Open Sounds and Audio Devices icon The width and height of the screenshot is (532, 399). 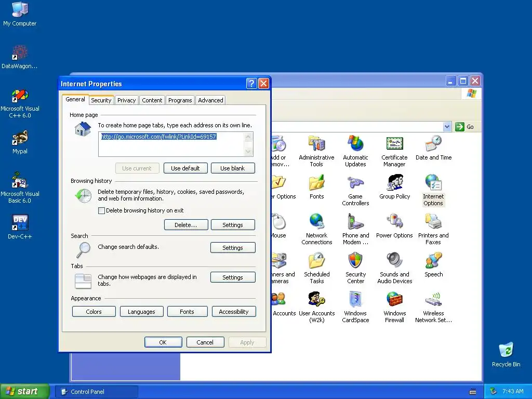point(395,268)
